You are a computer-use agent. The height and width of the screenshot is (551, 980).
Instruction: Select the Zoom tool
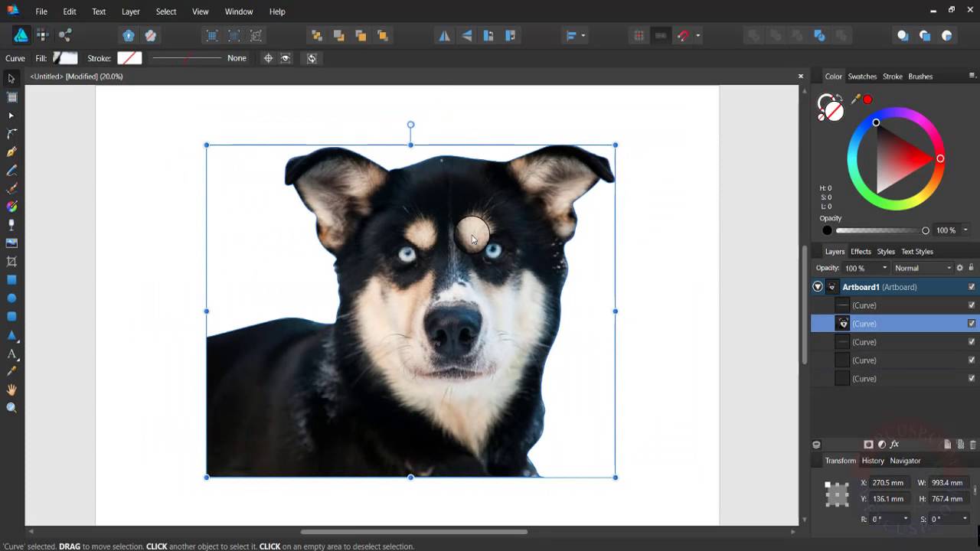[x=11, y=408]
